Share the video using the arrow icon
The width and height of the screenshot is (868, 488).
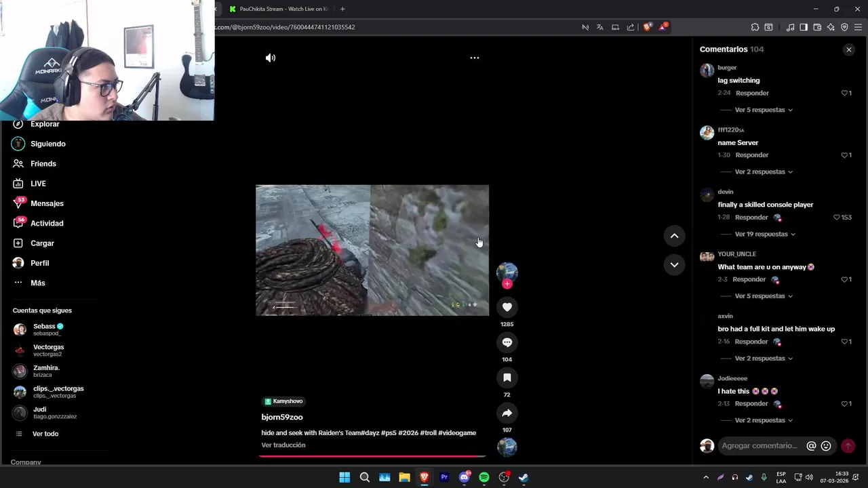point(507,413)
